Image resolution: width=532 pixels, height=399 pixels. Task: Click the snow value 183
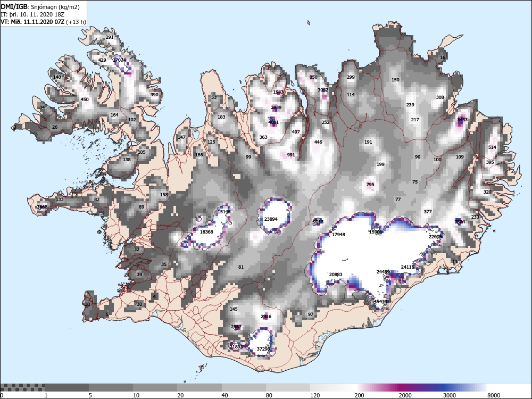[221, 117]
